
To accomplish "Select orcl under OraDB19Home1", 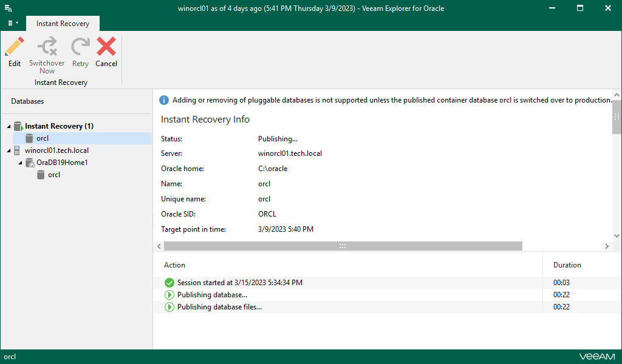I will [x=54, y=175].
